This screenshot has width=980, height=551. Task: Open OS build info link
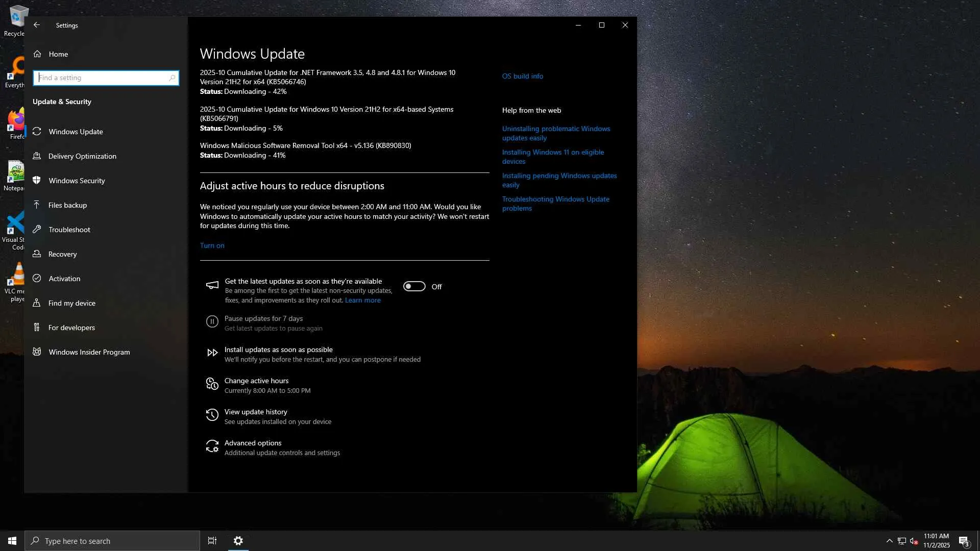(x=522, y=76)
